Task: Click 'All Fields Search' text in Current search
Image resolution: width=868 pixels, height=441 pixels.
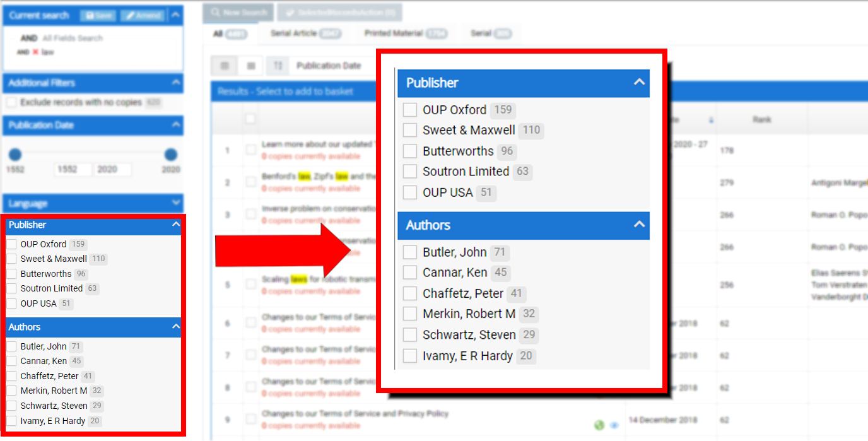Action: tap(73, 38)
